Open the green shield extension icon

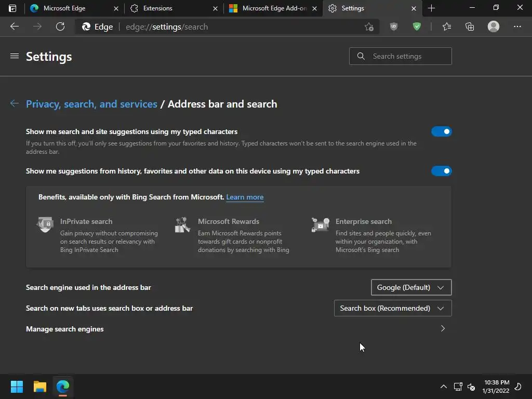tap(417, 26)
